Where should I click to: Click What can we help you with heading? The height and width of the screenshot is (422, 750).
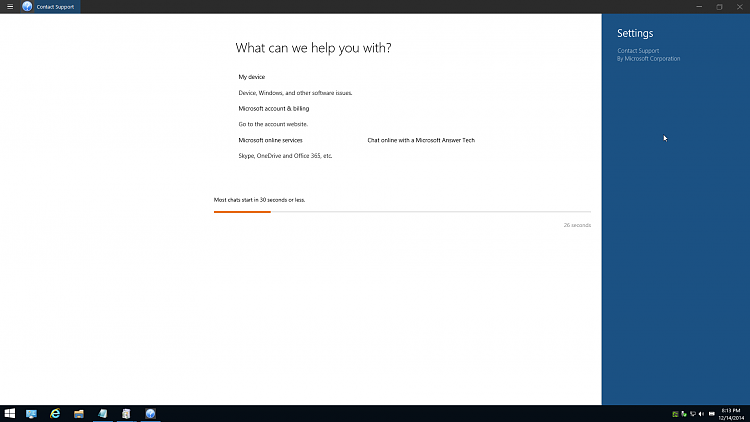click(313, 48)
